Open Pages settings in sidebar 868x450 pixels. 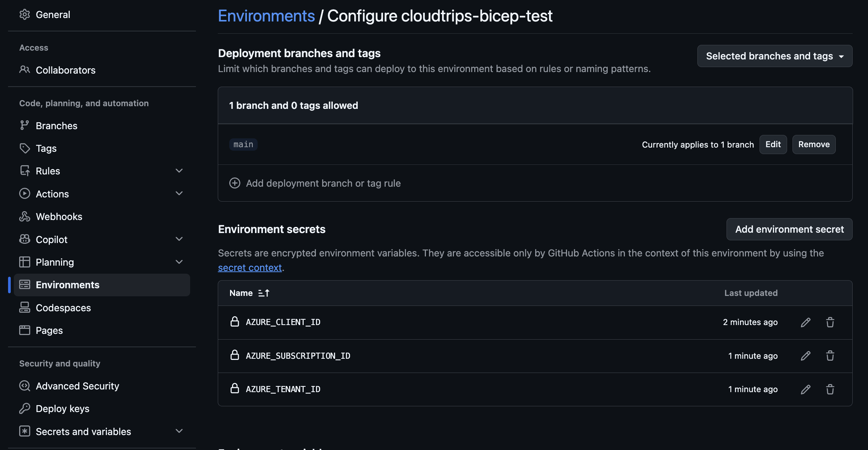(102, 330)
